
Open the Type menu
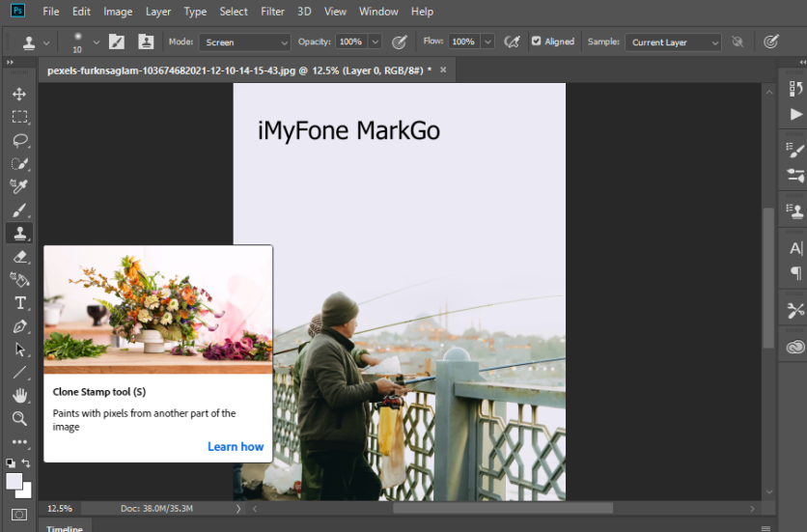(x=195, y=12)
